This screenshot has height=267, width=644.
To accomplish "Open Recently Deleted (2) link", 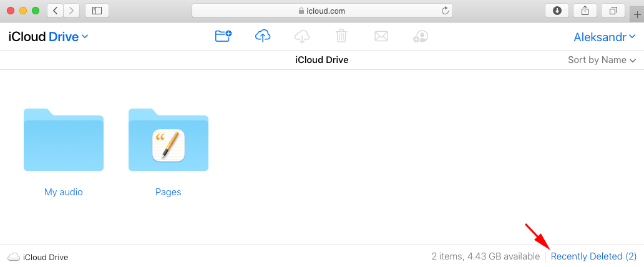I will pos(593,256).
